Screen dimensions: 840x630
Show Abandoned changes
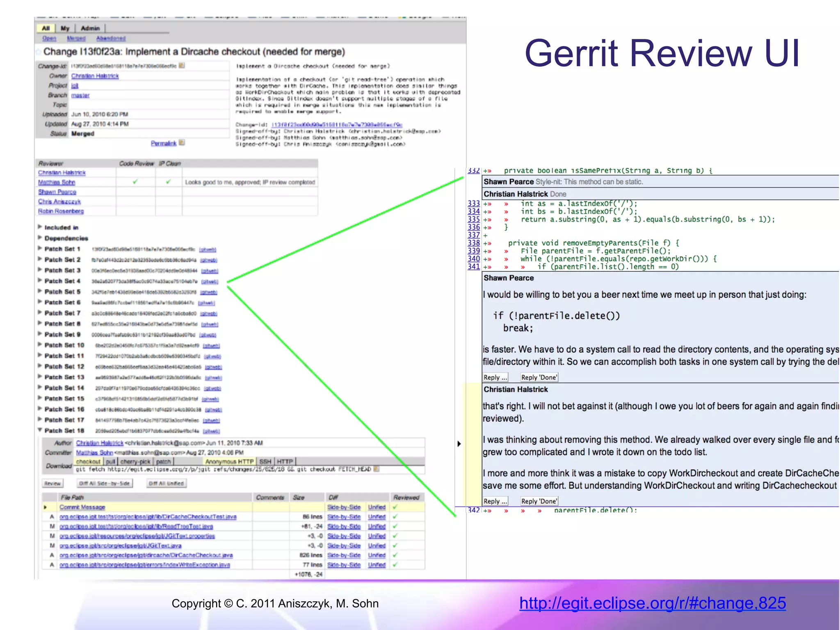(x=111, y=38)
